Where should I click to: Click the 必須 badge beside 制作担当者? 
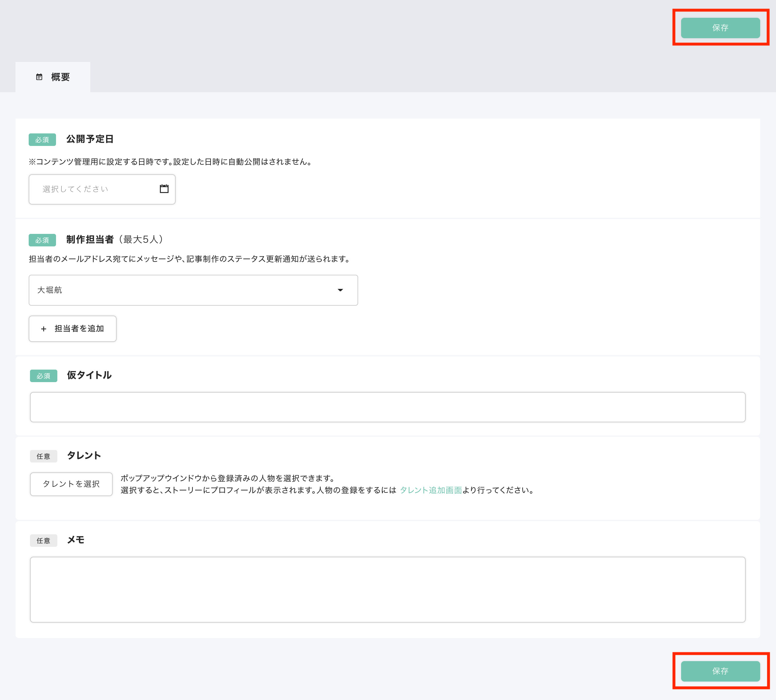42,240
